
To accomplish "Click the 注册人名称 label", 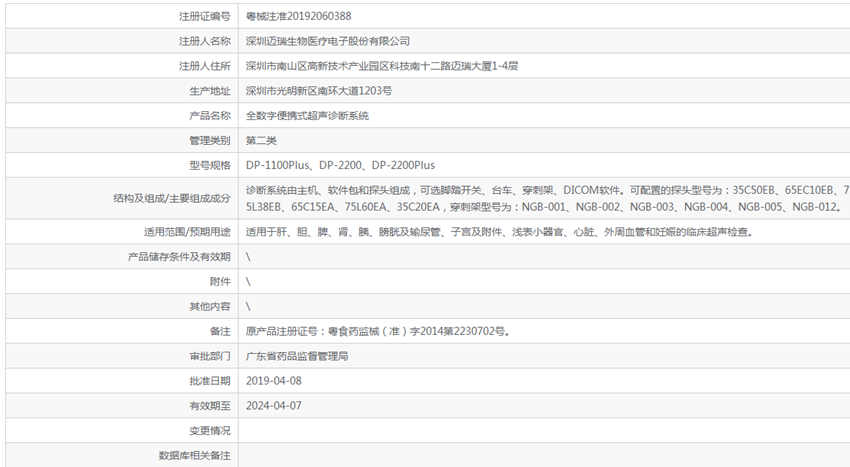I will click(x=205, y=41).
